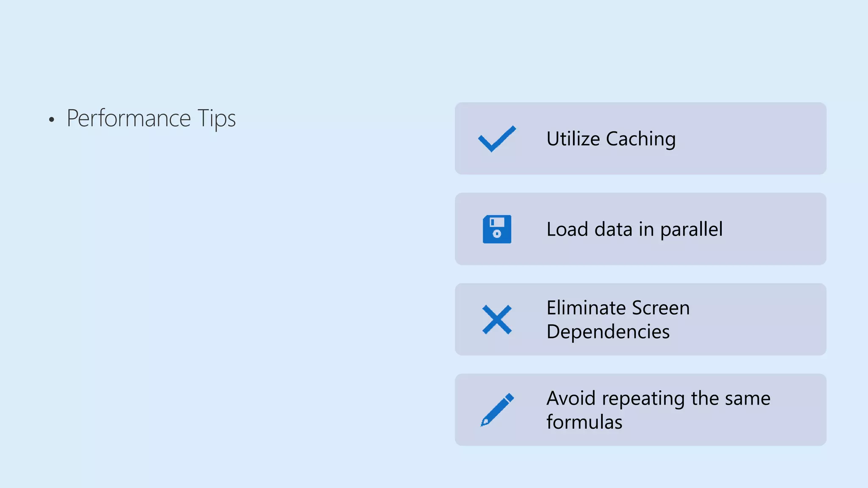Click the bullet before Performance Tips
The width and height of the screenshot is (868, 488).
(52, 120)
